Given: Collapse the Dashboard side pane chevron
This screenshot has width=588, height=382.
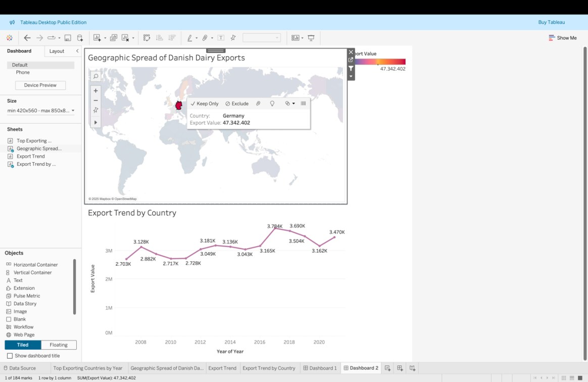Looking at the screenshot, I should (x=77, y=51).
